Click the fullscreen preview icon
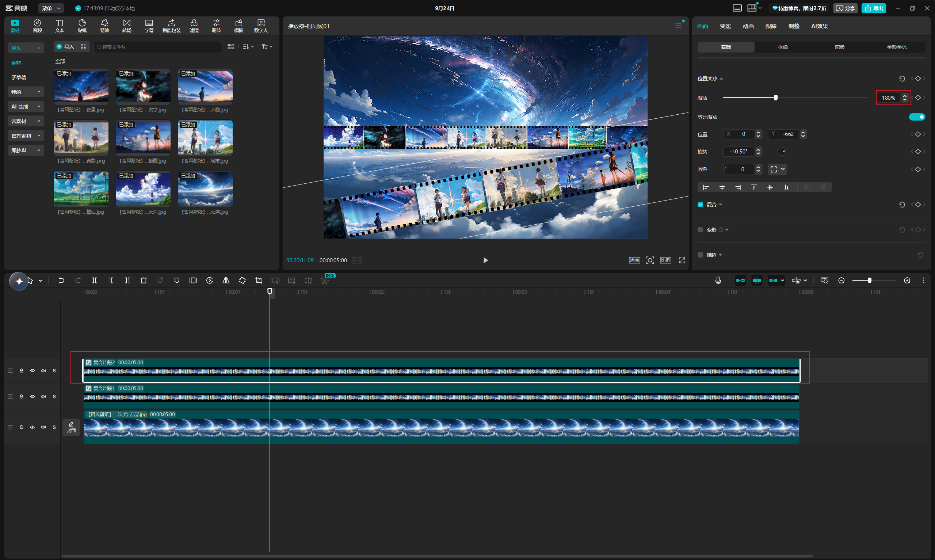 point(682,260)
